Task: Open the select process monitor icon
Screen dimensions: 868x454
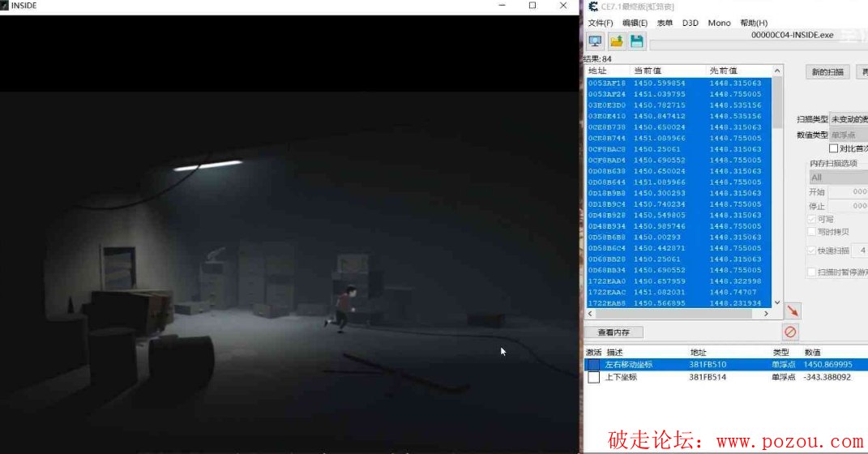Action: pyautogui.click(x=595, y=41)
